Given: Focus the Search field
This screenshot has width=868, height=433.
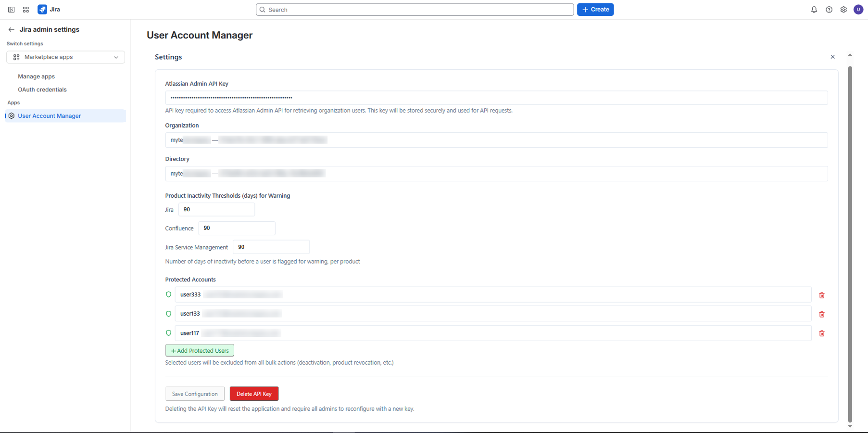Looking at the screenshot, I should (415, 10).
